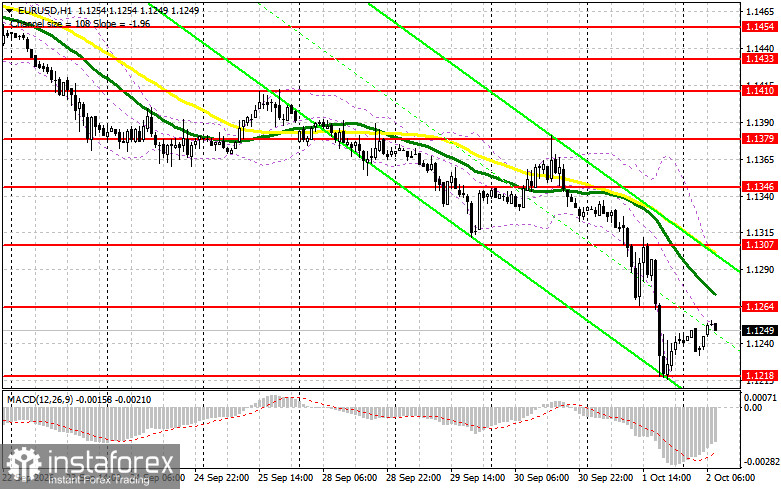Click the 1.1290 price scale value

760,270
